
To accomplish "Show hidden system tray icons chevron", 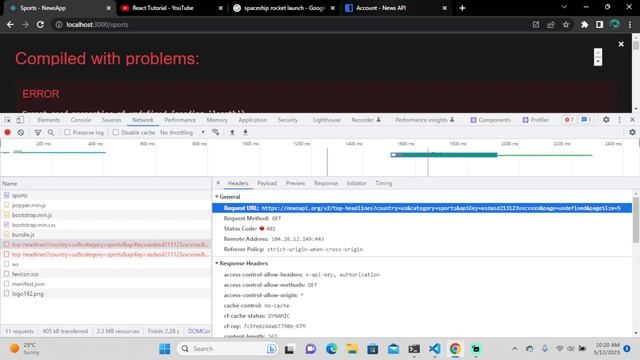I will click(x=515, y=349).
